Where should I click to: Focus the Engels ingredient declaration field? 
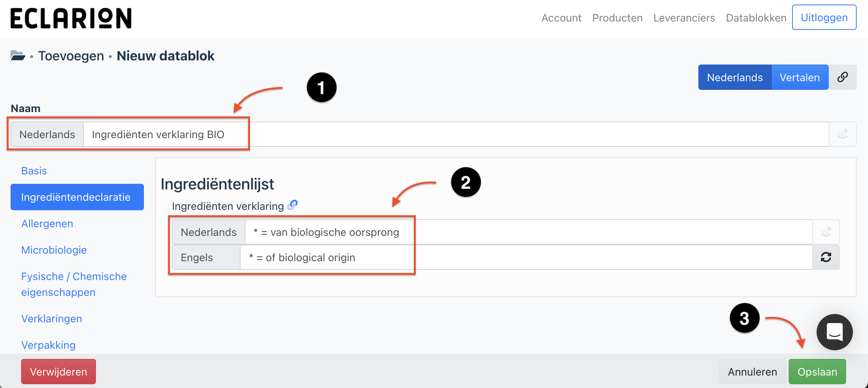coord(526,257)
